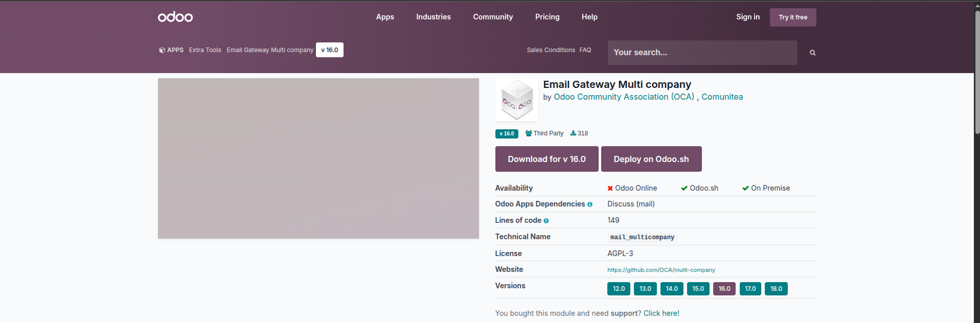This screenshot has height=323, width=980.
Task: Open the Industries menu
Action: (x=434, y=17)
